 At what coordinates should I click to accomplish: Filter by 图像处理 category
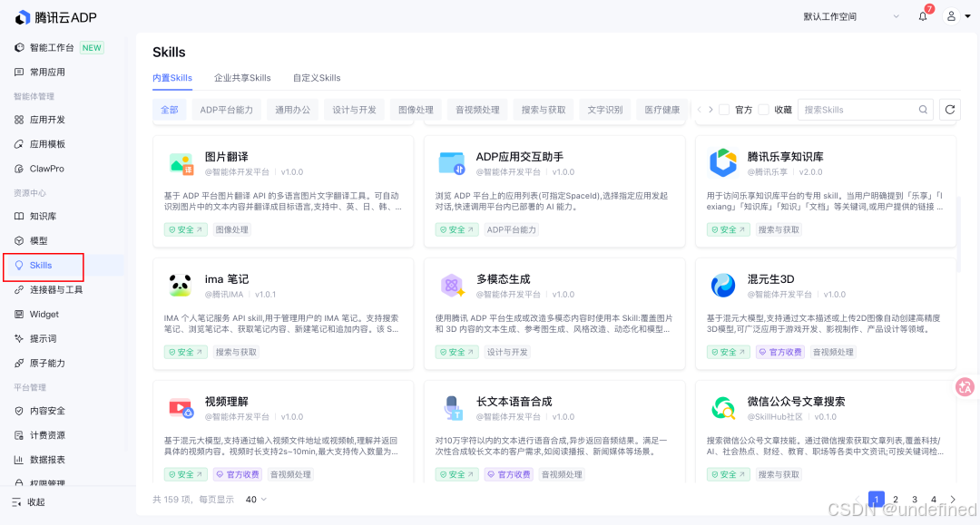[416, 110]
